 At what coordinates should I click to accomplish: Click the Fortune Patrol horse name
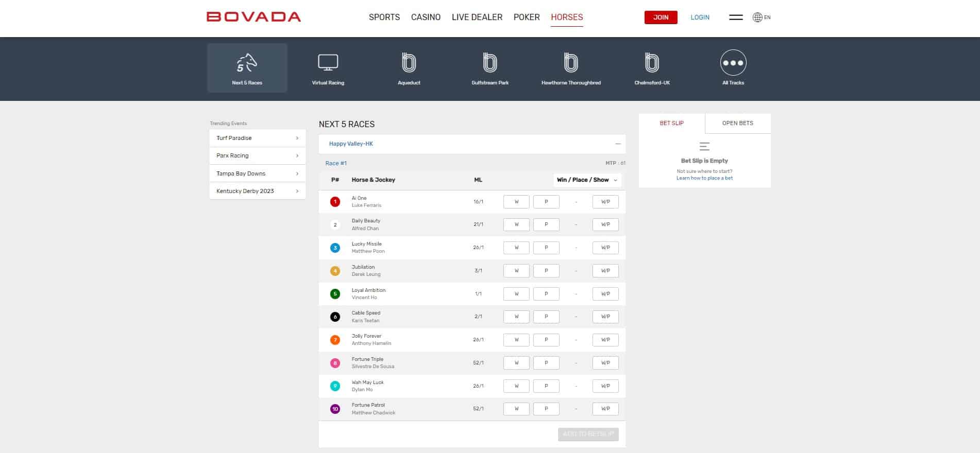tap(368, 405)
